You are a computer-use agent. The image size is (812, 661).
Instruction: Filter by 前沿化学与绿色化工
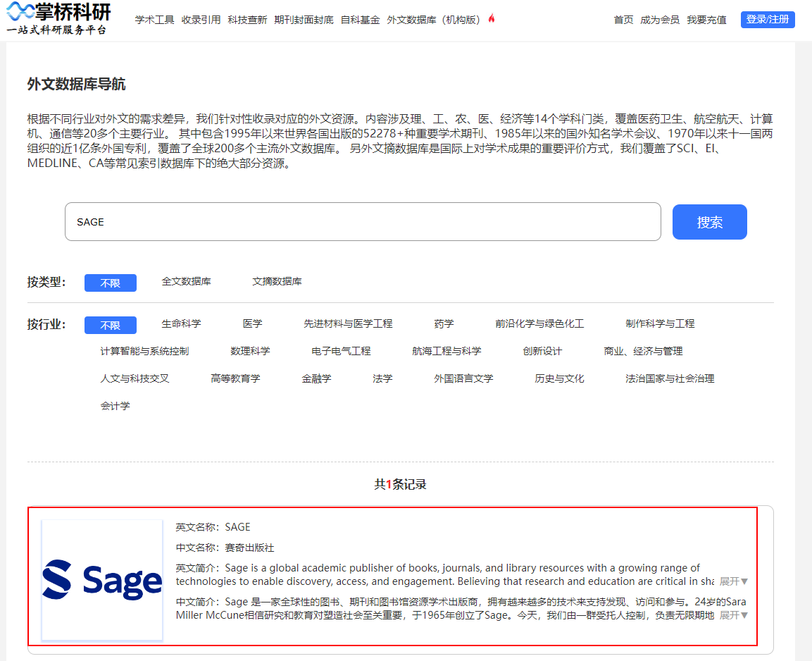[x=539, y=323]
